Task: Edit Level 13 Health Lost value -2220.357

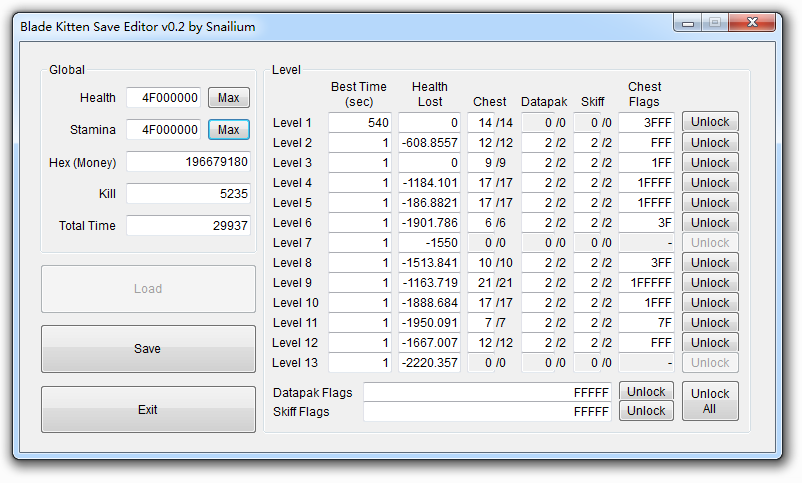Action: coord(430,363)
